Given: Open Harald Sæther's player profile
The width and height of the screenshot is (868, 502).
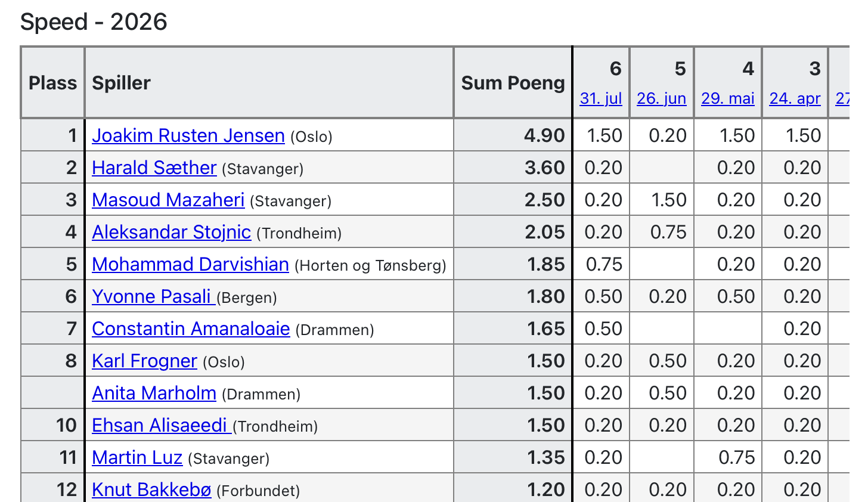Looking at the screenshot, I should (x=154, y=168).
